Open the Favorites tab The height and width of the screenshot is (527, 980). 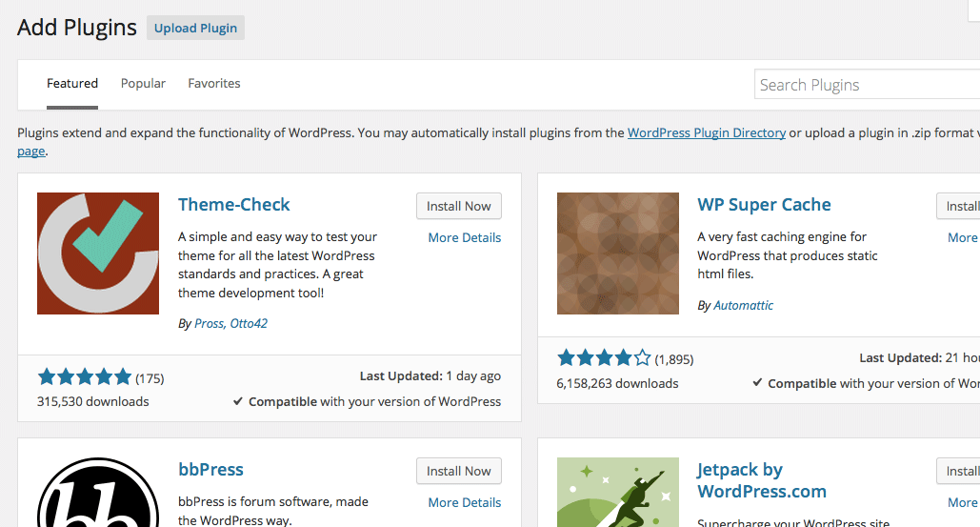(214, 84)
